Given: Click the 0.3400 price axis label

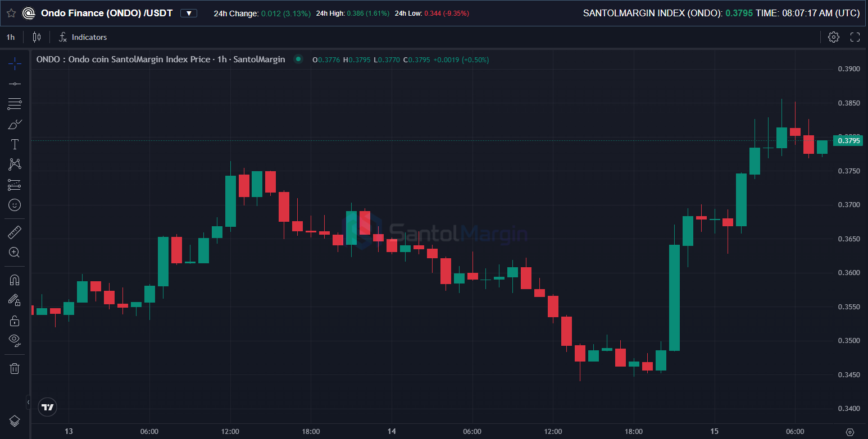Looking at the screenshot, I should (848, 409).
